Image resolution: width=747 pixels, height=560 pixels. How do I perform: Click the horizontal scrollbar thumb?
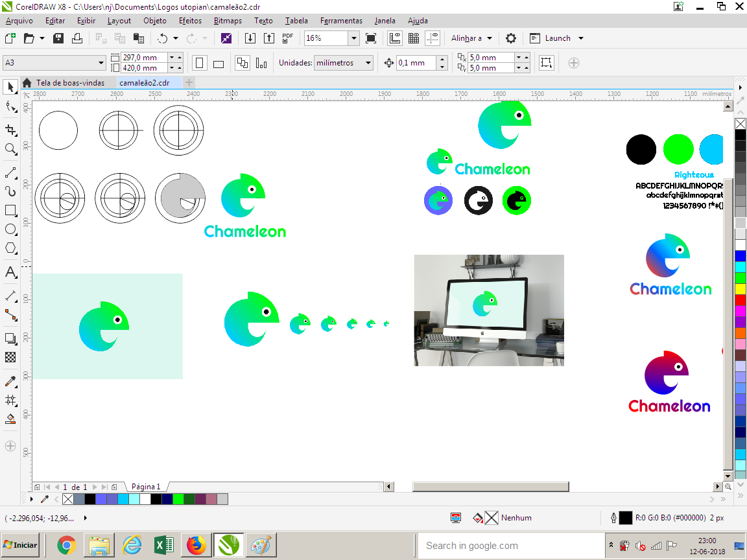coord(491,487)
